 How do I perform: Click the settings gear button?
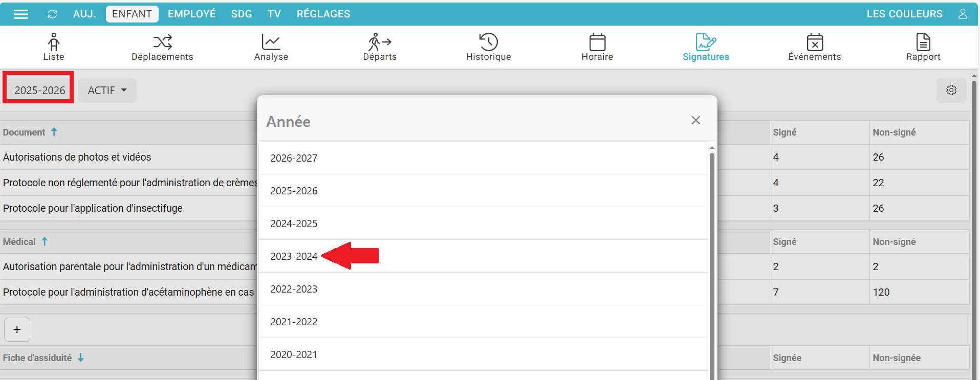[951, 90]
